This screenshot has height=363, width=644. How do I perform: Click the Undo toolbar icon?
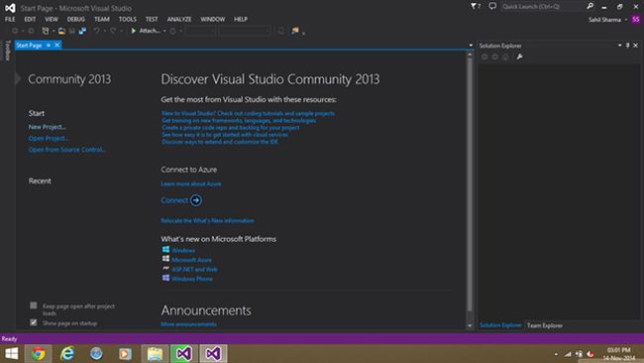[96, 31]
